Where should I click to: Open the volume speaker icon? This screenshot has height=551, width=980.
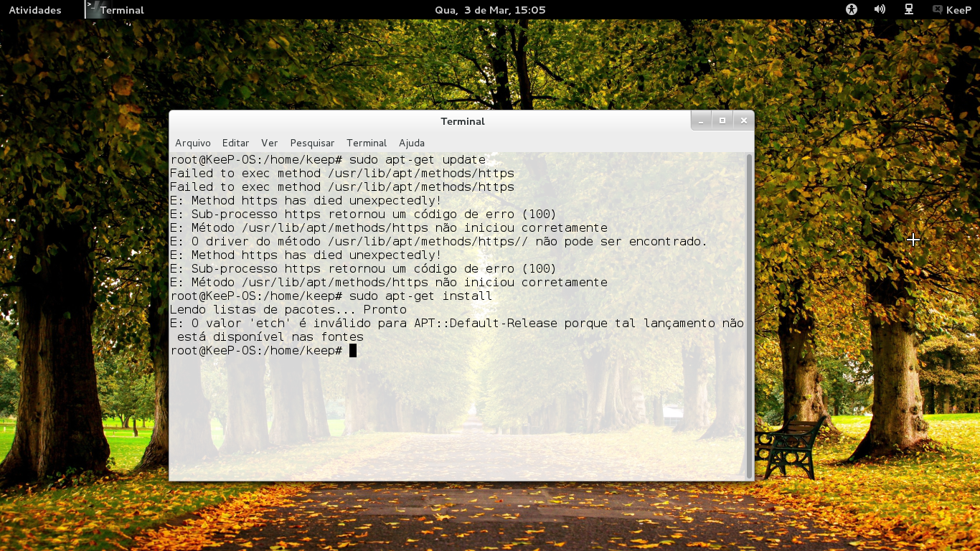tap(880, 9)
